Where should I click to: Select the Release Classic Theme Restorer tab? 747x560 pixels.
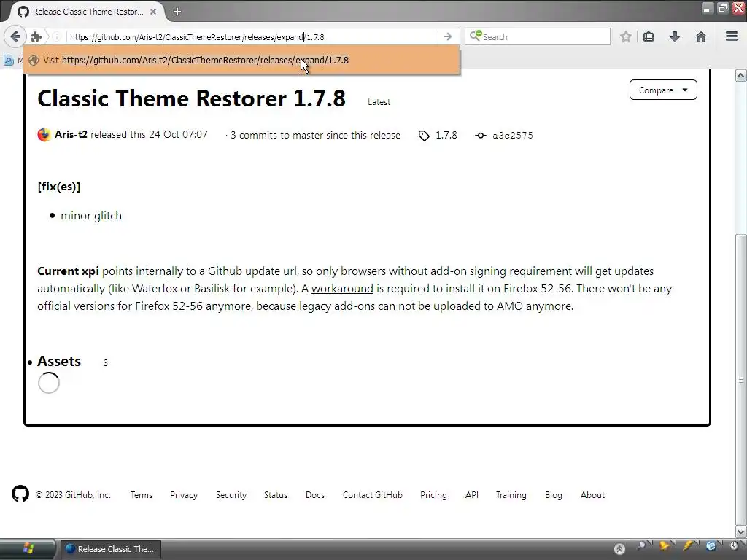pos(88,12)
